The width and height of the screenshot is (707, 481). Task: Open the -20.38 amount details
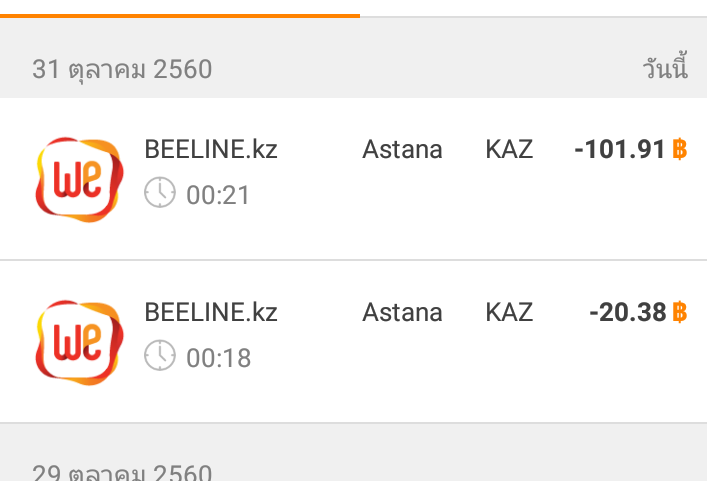tap(628, 312)
